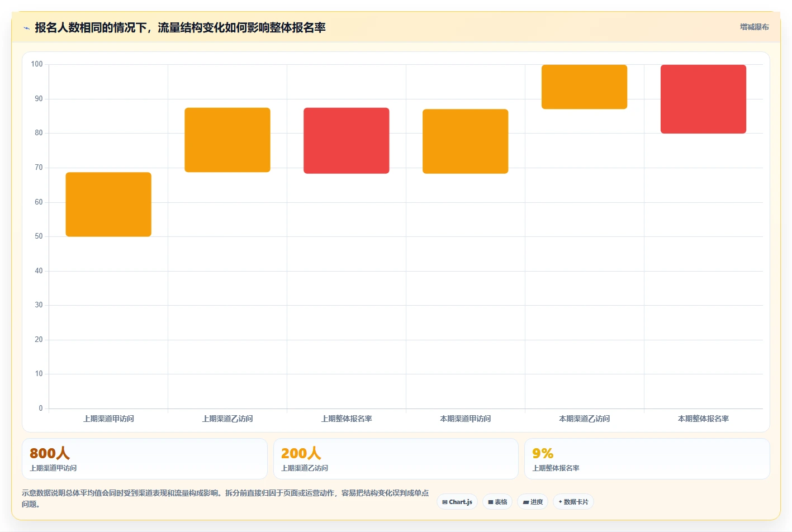
Task: Open the 800人 上期渠道甲访问 card
Action: (145, 459)
